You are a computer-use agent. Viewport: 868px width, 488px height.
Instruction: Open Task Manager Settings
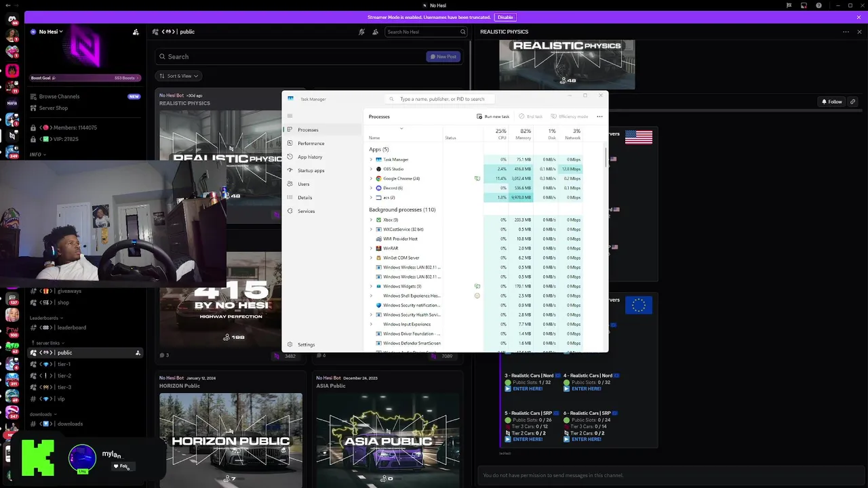pyautogui.click(x=323, y=344)
